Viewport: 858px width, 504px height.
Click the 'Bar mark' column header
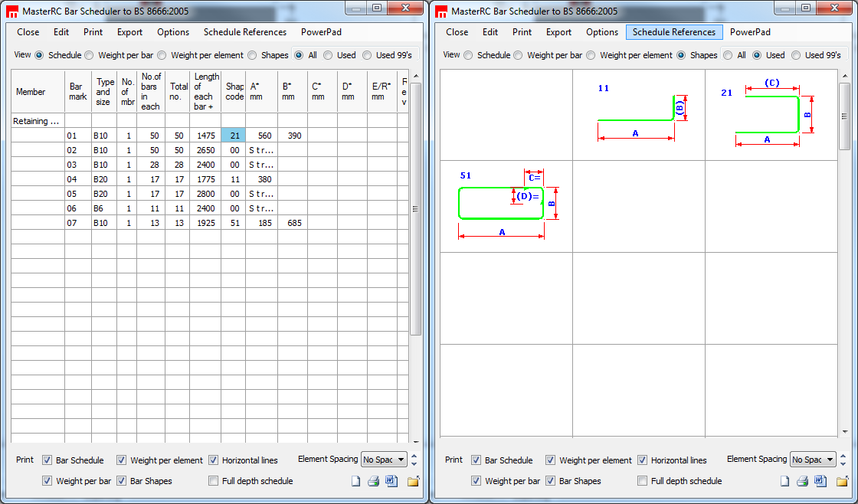click(77, 92)
